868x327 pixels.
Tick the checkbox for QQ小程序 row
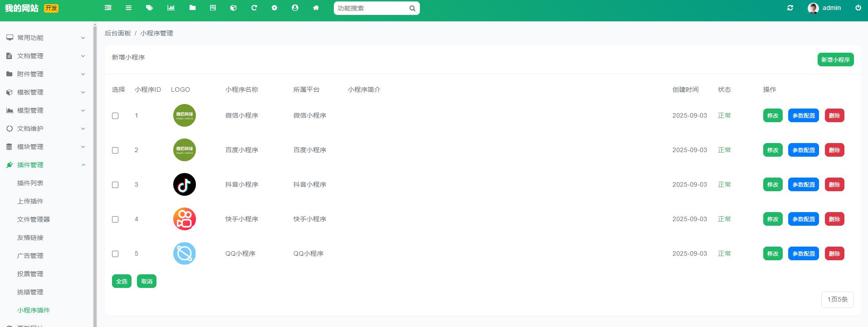115,254
